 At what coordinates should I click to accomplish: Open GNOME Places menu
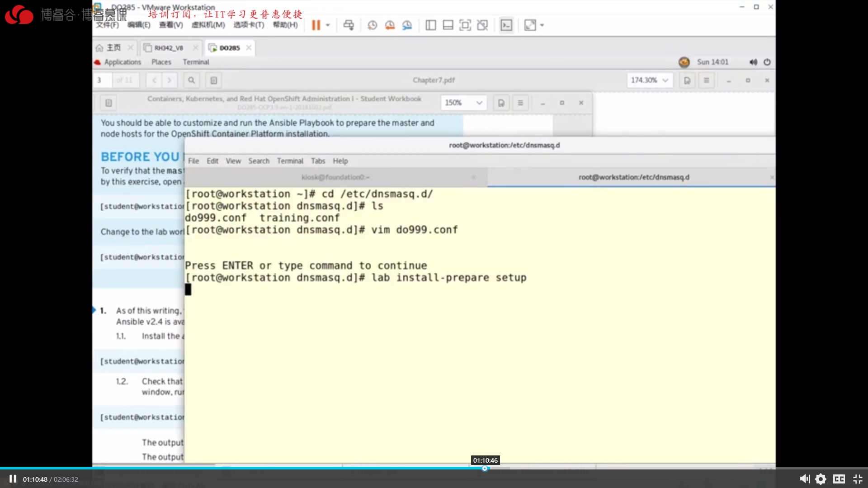[161, 62]
